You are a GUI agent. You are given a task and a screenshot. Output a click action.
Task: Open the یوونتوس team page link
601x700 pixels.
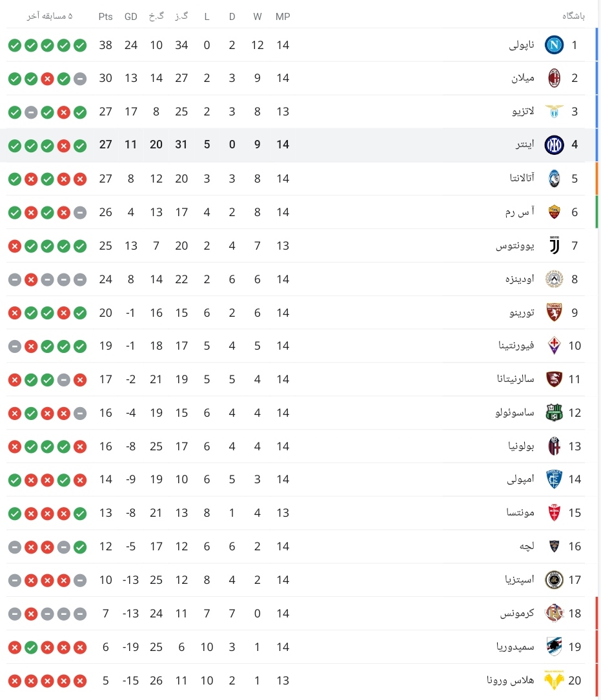click(x=514, y=246)
